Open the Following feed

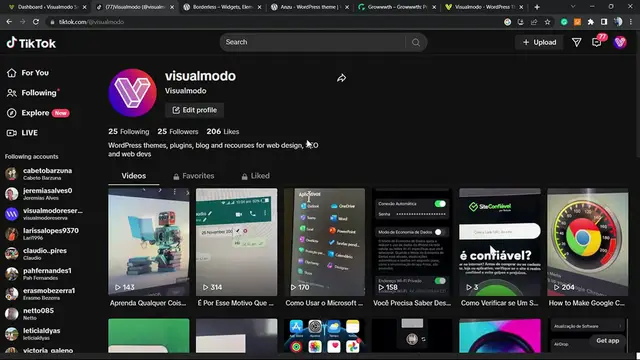click(x=32, y=93)
